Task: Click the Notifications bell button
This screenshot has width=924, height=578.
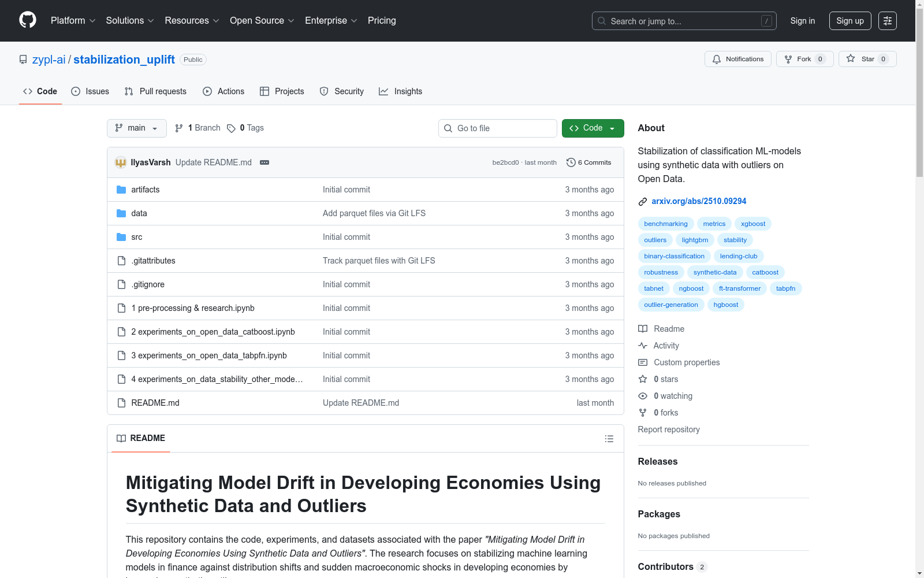Action: tap(737, 59)
